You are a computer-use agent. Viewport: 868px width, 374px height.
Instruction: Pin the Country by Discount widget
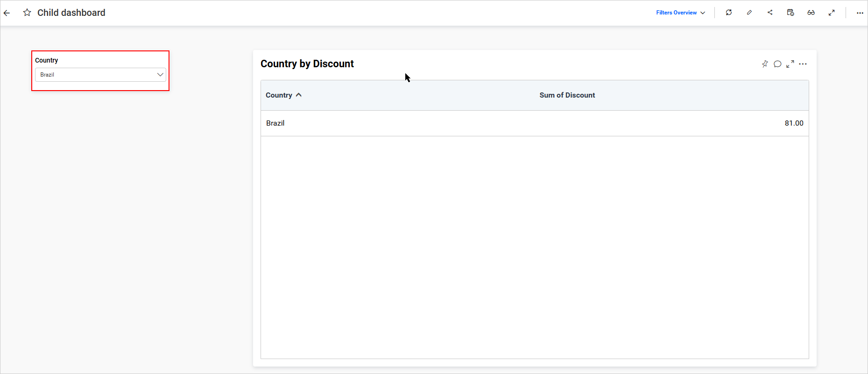click(765, 64)
